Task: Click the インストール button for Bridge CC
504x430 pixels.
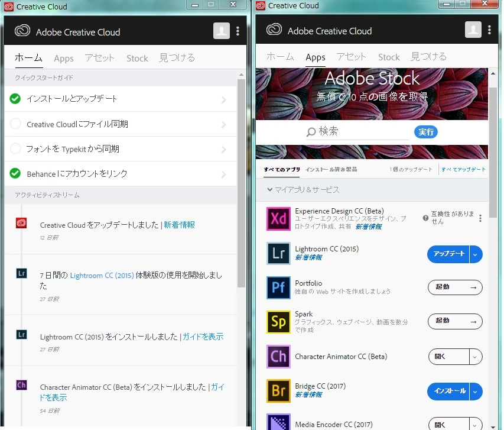Action: (x=448, y=392)
